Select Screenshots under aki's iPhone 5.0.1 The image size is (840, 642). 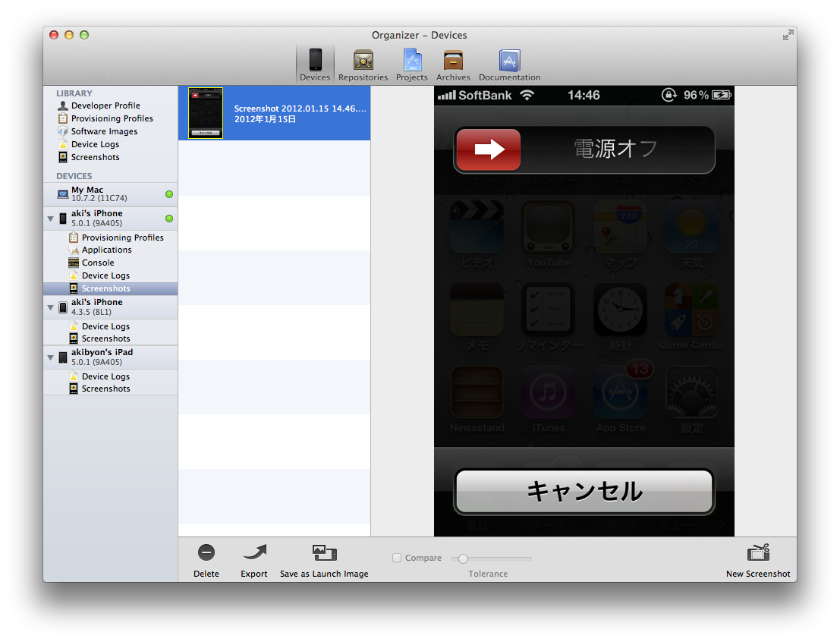click(110, 288)
